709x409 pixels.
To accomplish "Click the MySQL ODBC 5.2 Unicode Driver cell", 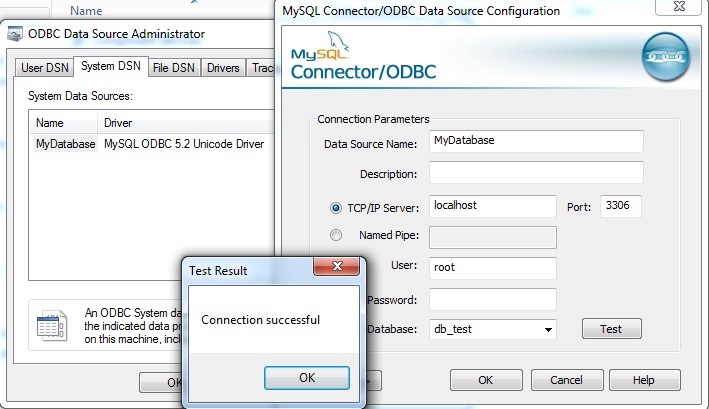I will tap(184, 144).
